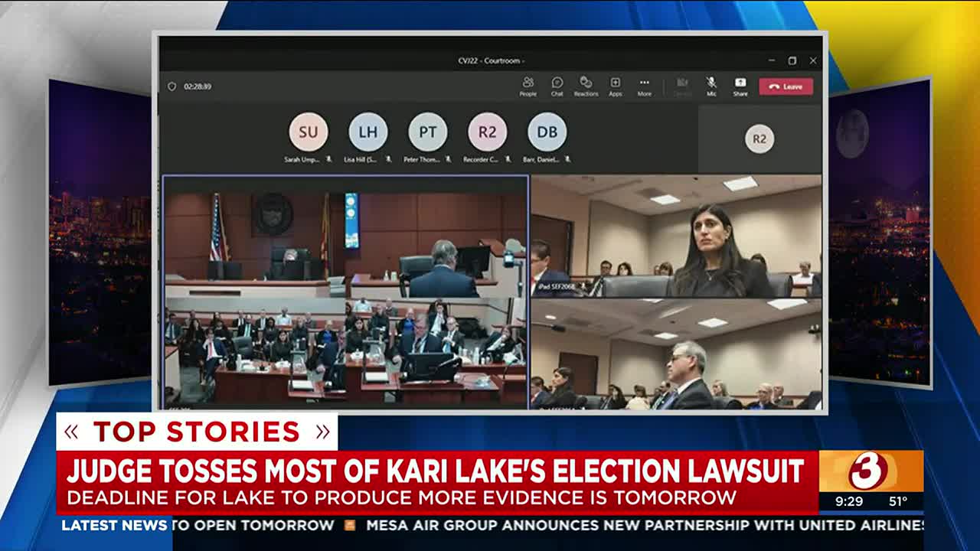Image resolution: width=980 pixels, height=551 pixels.
Task: Open the People panel in Teams
Action: [528, 86]
